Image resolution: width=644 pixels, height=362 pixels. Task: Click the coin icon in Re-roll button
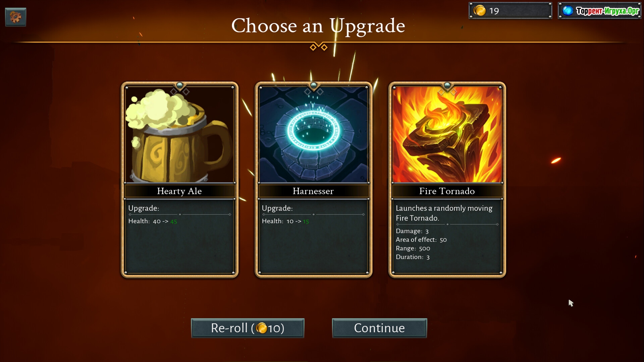click(262, 328)
